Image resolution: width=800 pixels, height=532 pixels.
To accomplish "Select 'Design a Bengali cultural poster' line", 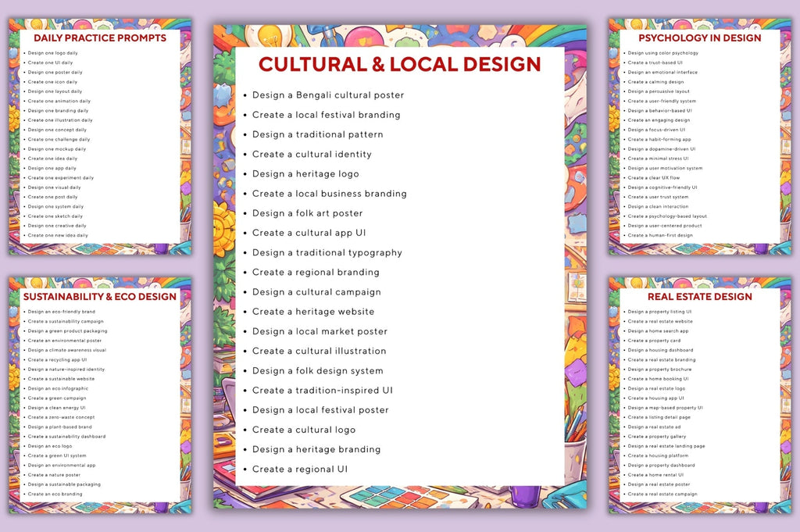I will click(328, 95).
